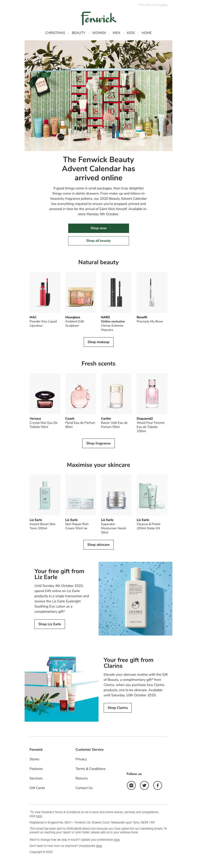This screenshot has height=868, width=197.
Task: Click the Shop Liz Earle button
Action: click(49, 624)
